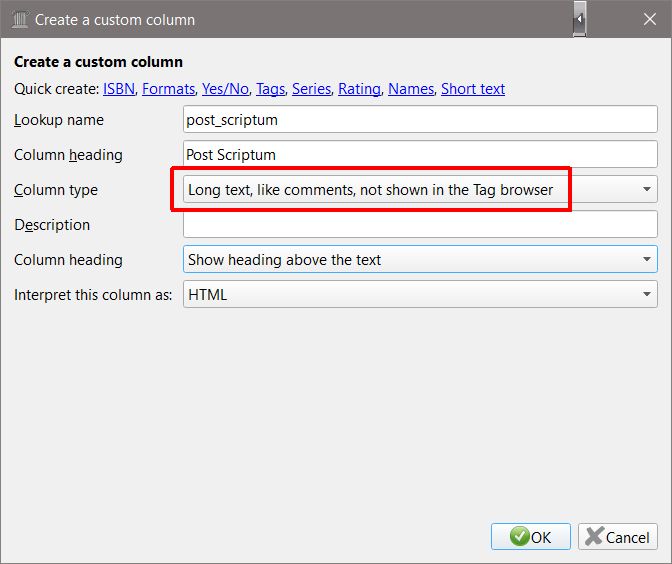Open the Column type dropdown
Viewport: 672px width, 564px height.
tap(420, 189)
